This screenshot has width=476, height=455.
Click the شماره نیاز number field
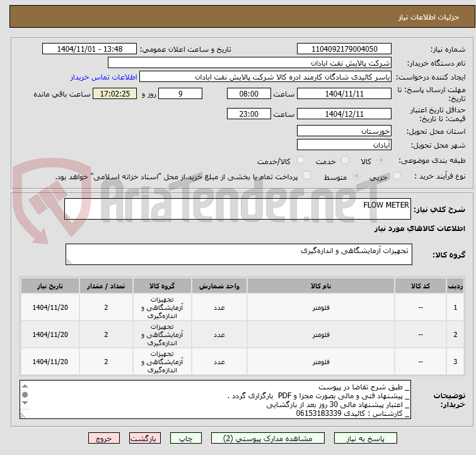(344, 49)
